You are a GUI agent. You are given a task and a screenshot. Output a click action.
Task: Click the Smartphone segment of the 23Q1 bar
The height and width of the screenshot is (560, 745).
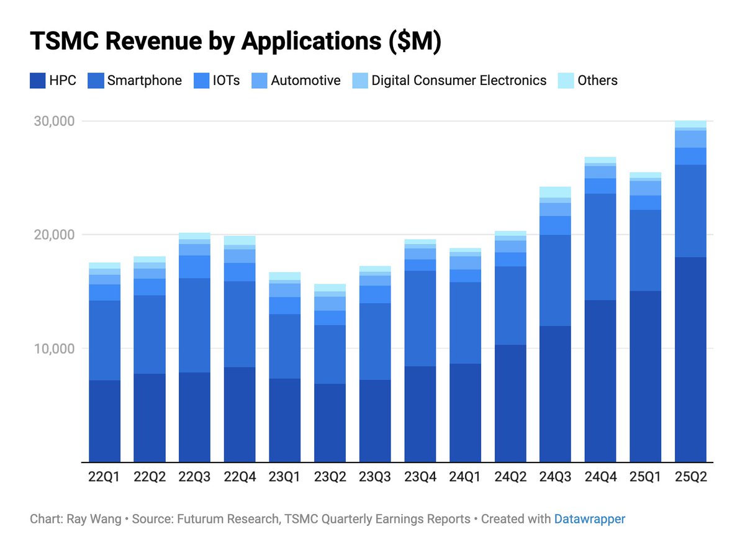point(285,346)
